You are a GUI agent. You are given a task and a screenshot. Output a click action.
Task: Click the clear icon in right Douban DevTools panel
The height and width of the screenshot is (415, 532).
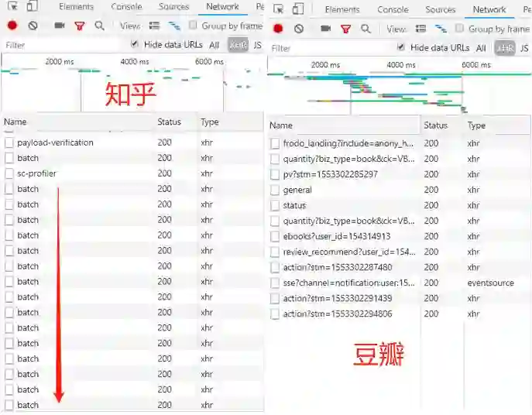tap(299, 29)
